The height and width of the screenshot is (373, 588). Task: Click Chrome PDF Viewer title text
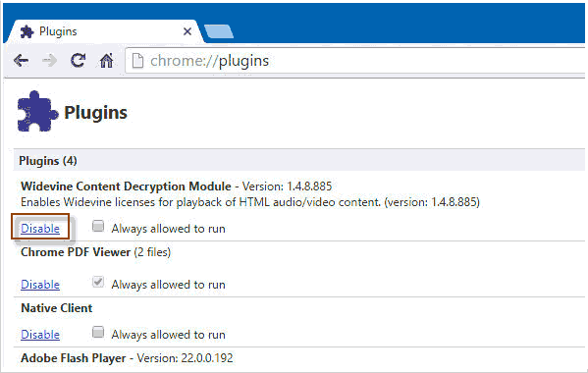tap(76, 252)
